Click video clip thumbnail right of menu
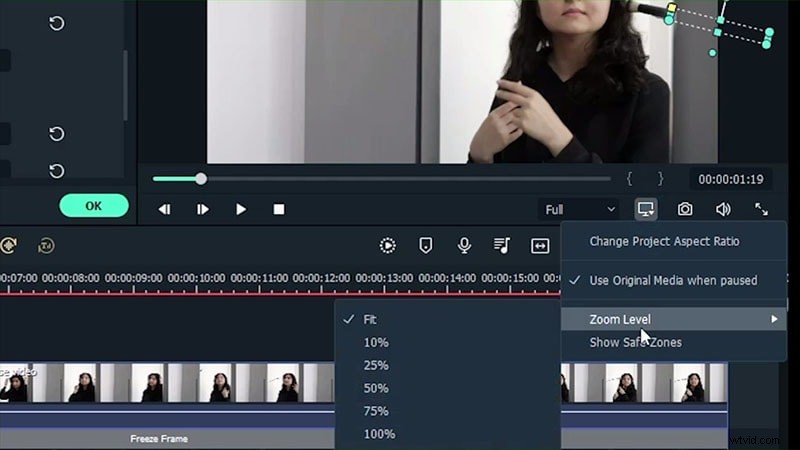 [644, 382]
